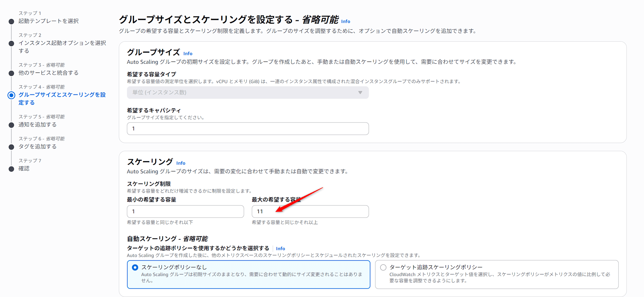Click the 最小の希望する容量 input field
Image resolution: width=644 pixels, height=297 pixels.
point(185,211)
